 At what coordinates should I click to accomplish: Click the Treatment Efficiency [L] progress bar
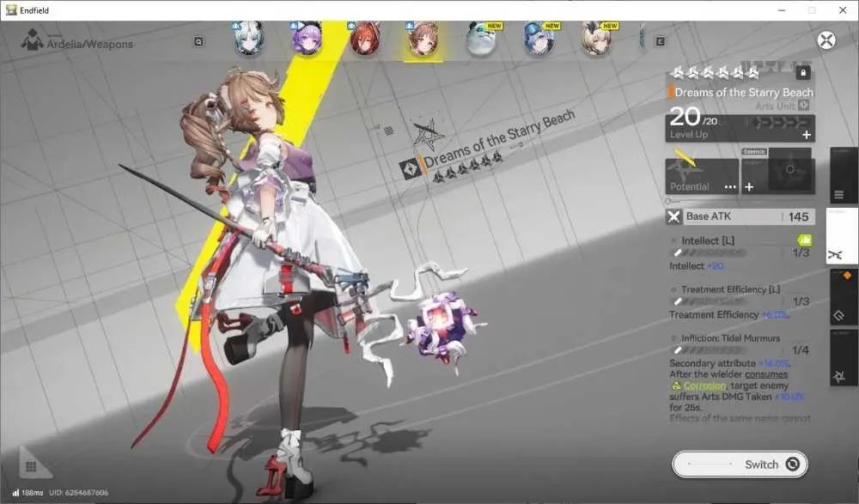click(710, 301)
